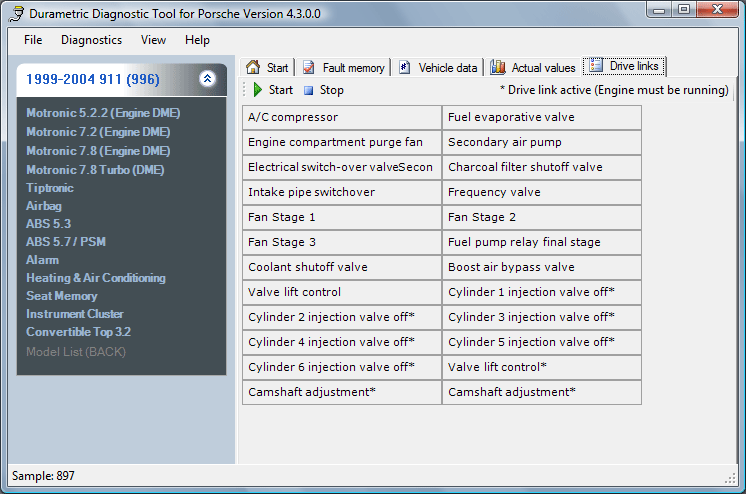Switch to the Actual values tab
This screenshot has width=746, height=494.
coord(533,67)
